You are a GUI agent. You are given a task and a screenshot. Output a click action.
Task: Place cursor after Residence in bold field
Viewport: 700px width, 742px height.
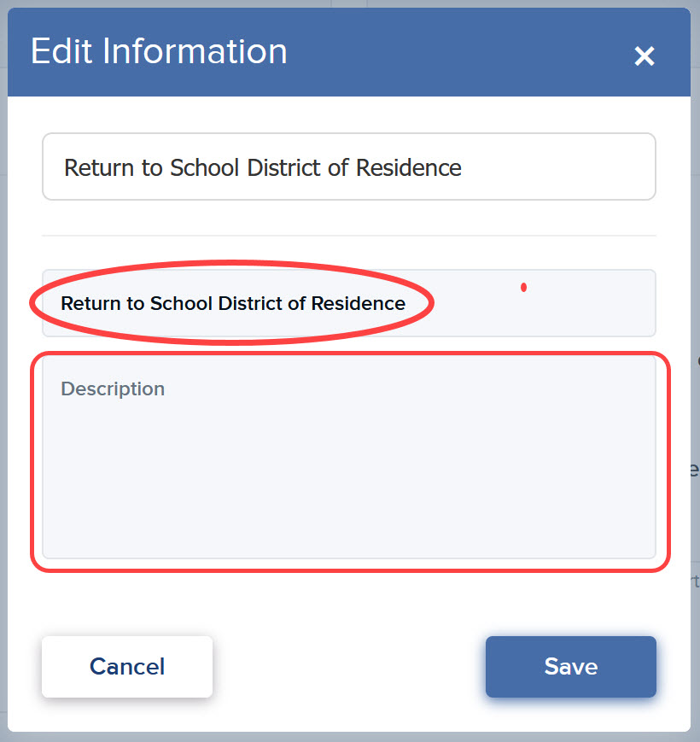point(407,303)
